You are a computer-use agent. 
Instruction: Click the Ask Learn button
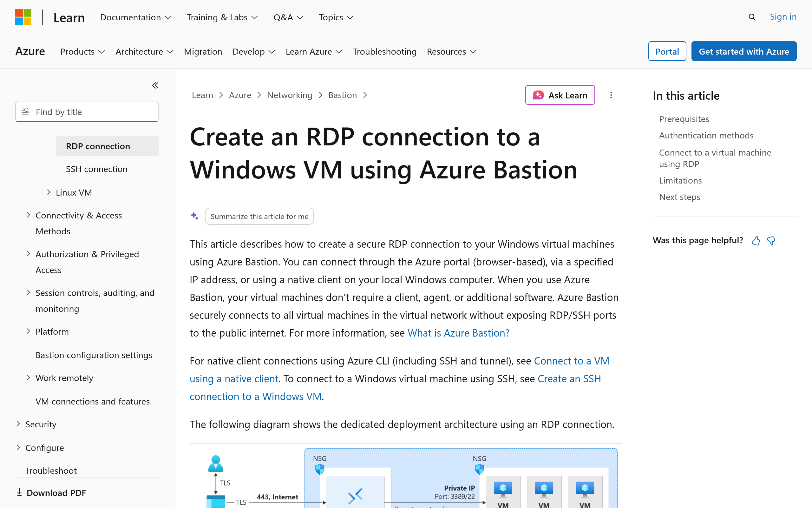[560, 95]
